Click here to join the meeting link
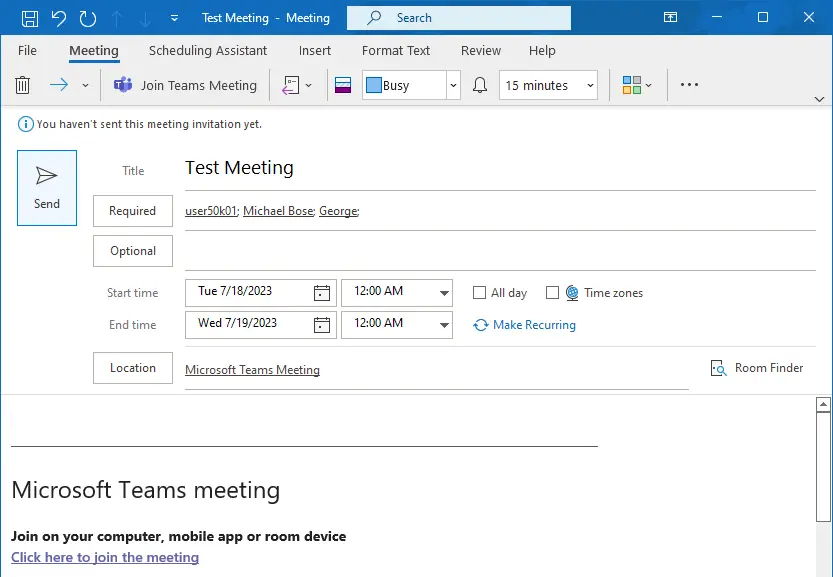Image resolution: width=833 pixels, height=577 pixels. point(105,557)
